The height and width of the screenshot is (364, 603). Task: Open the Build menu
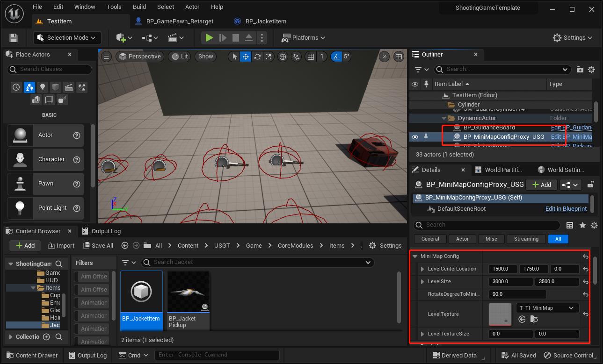tap(139, 7)
